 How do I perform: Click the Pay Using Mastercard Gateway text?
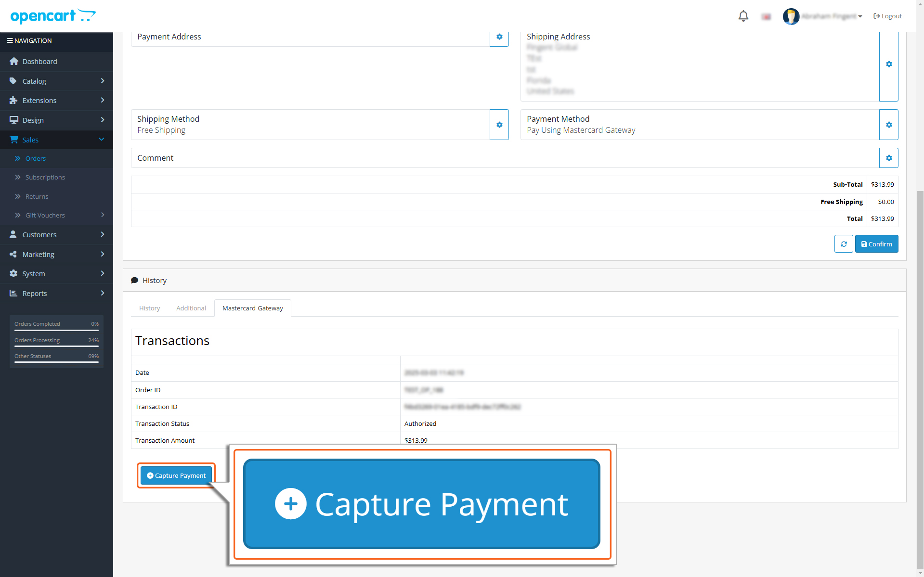[x=581, y=130]
